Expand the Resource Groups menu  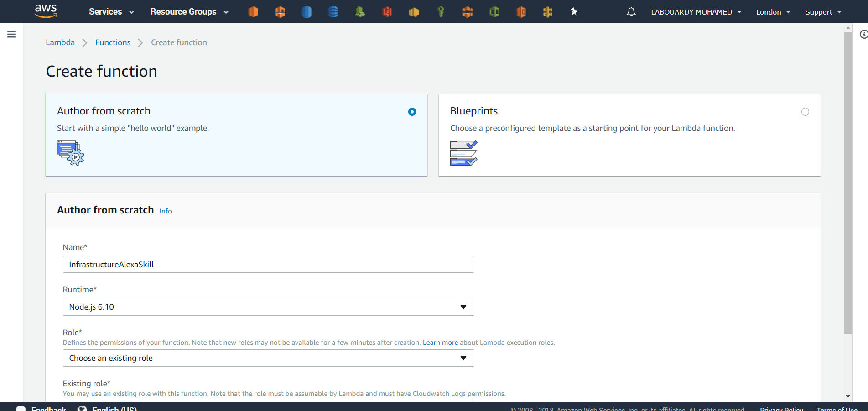tap(189, 12)
